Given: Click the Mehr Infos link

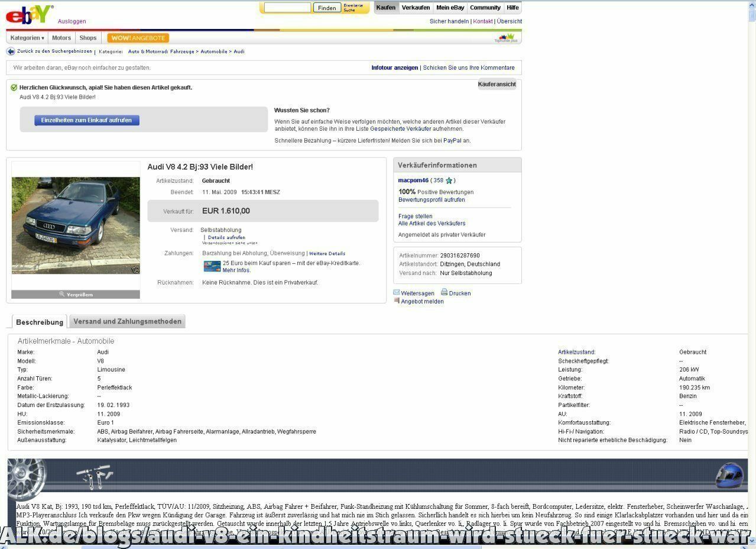Looking at the screenshot, I should pos(236,270).
